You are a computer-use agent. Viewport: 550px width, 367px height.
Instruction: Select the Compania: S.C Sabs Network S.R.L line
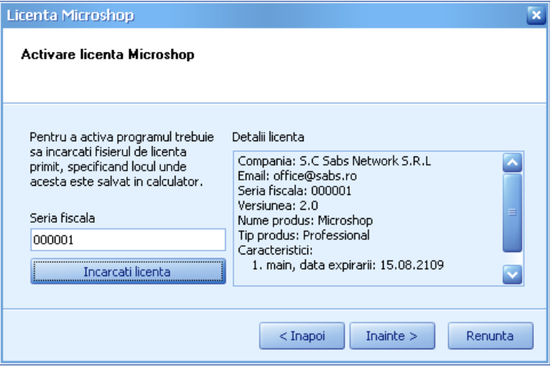(334, 161)
